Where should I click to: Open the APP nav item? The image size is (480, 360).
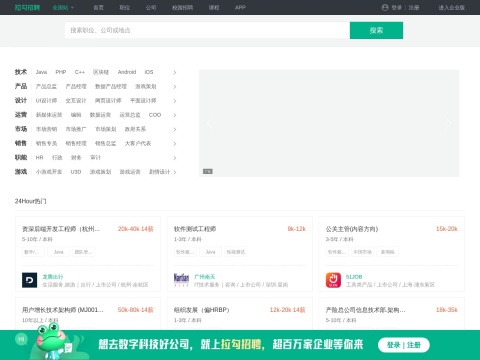tap(240, 7)
